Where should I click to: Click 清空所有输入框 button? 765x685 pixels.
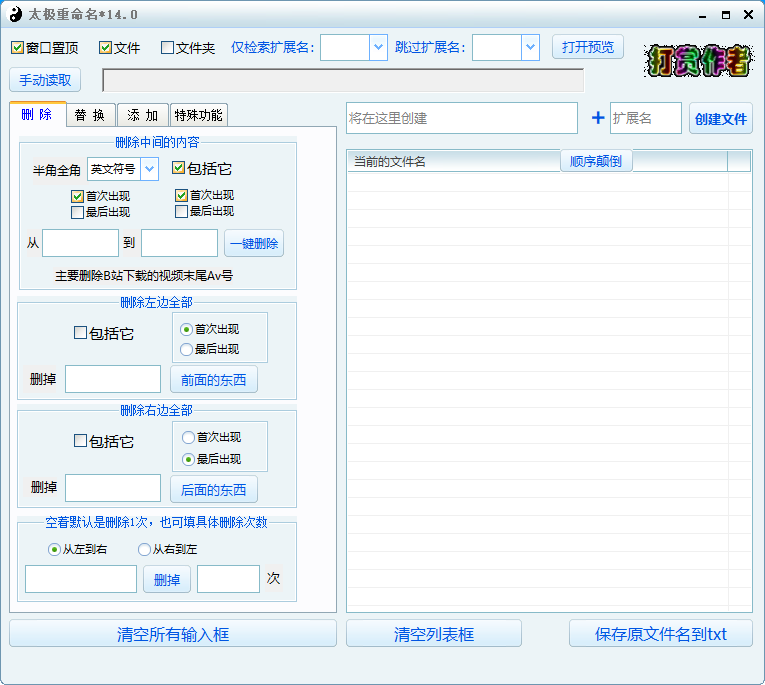coord(173,634)
